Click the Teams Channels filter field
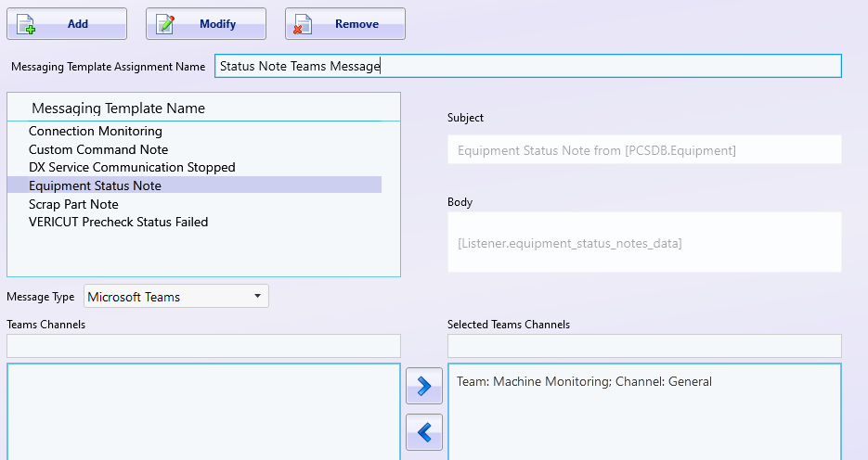This screenshot has width=868, height=460. [203, 346]
